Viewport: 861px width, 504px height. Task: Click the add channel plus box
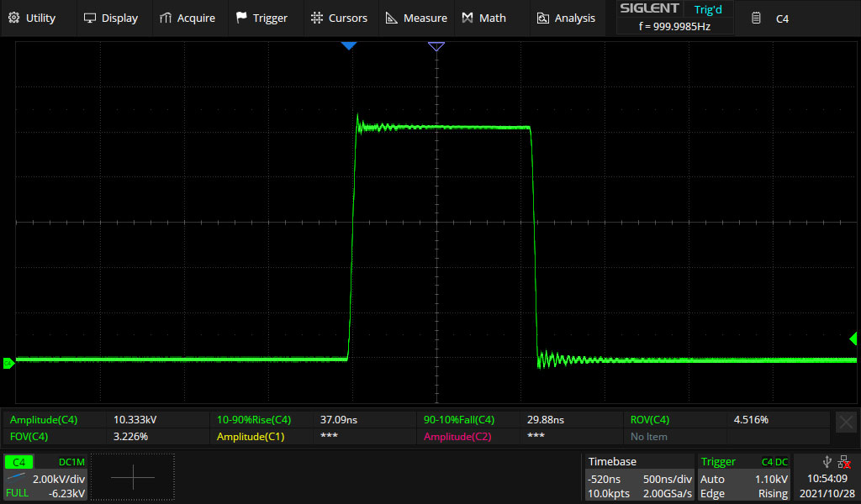(132, 476)
